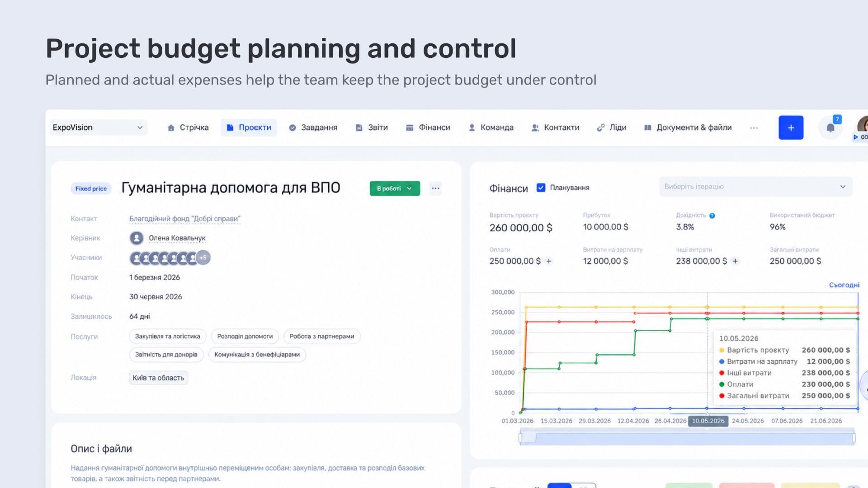The width and height of the screenshot is (868, 488).
Task: Click the left handle of chart range slider
Action: pos(520,437)
